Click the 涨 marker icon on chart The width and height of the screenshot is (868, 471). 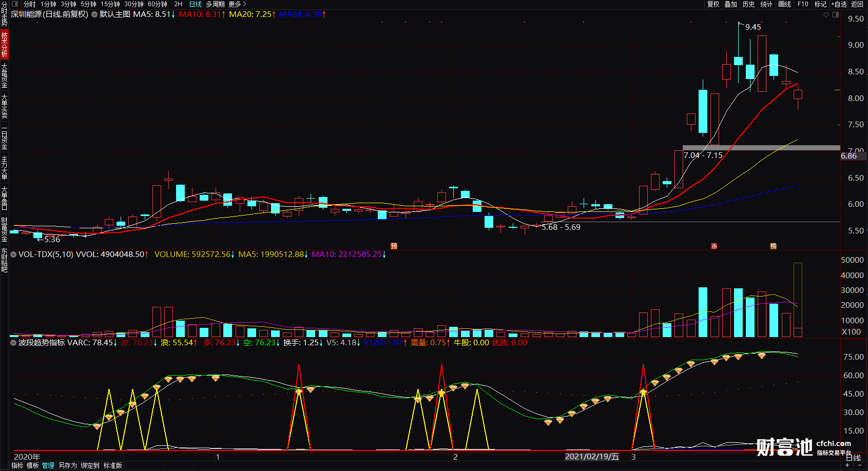(714, 246)
